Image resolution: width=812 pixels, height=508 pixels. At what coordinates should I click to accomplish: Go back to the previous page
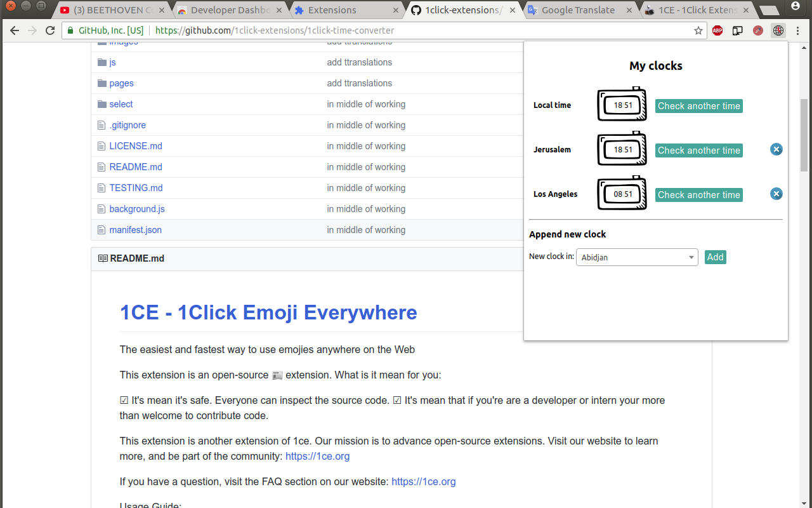pos(15,30)
